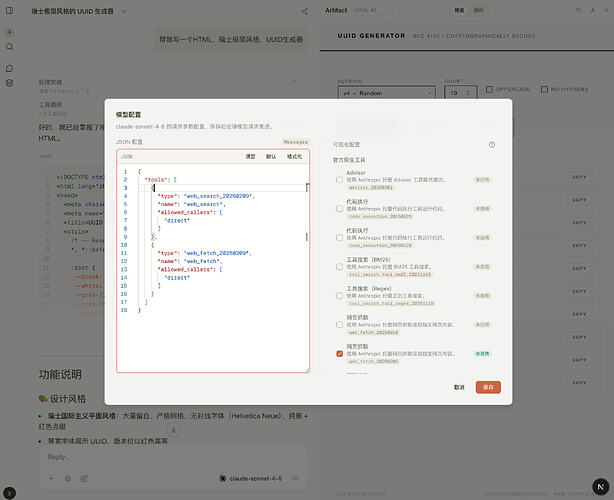Click the help icon beside 可视化配置
Screen dimensions: 614x500
492,144
